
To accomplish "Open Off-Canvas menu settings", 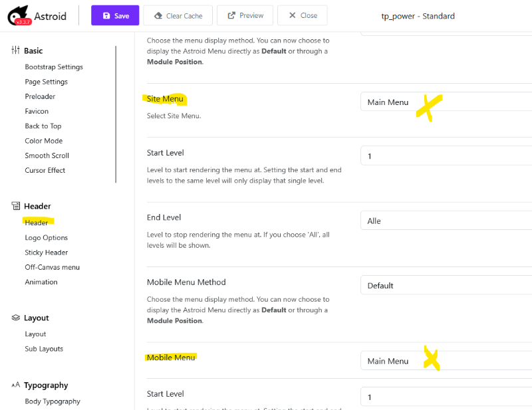I will coord(52,267).
